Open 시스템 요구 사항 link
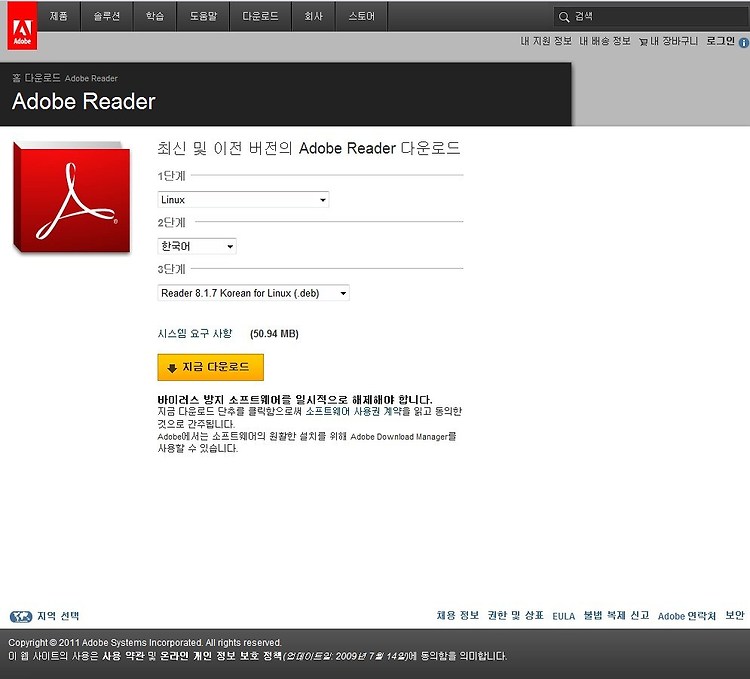This screenshot has height=679, width=750. (195, 333)
